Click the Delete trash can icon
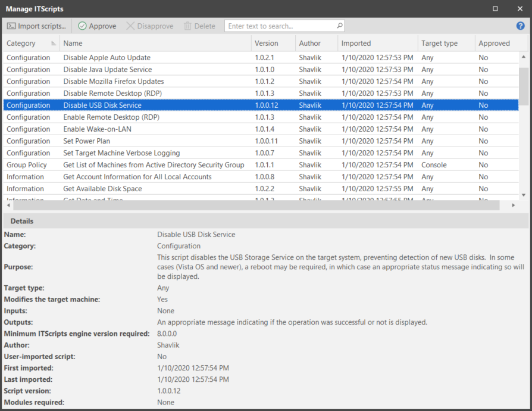532x411 pixels. 187,26
